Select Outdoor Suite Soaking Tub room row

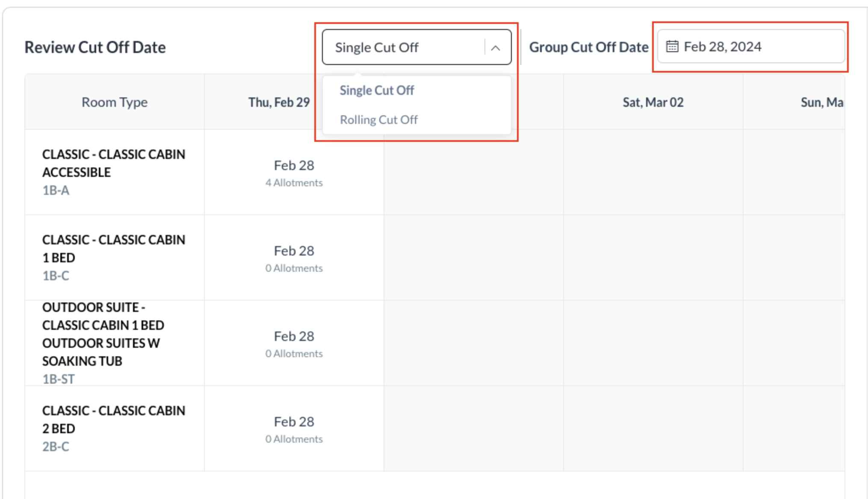pos(103,343)
